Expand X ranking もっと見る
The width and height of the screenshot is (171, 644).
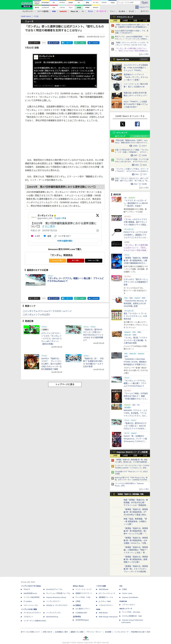(x=144, y=188)
